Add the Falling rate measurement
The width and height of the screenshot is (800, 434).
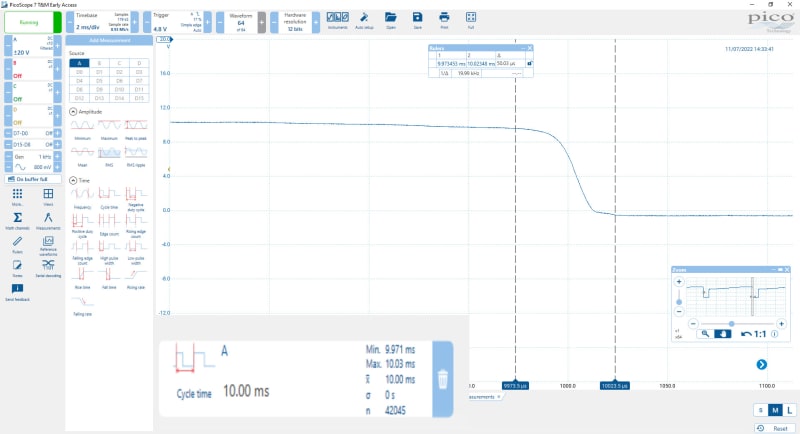82,305
